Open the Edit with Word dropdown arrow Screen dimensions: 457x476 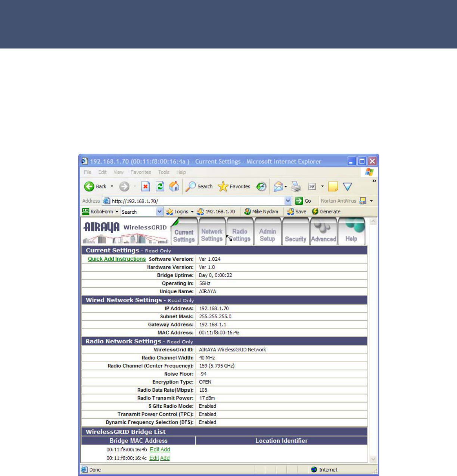coord(322,187)
